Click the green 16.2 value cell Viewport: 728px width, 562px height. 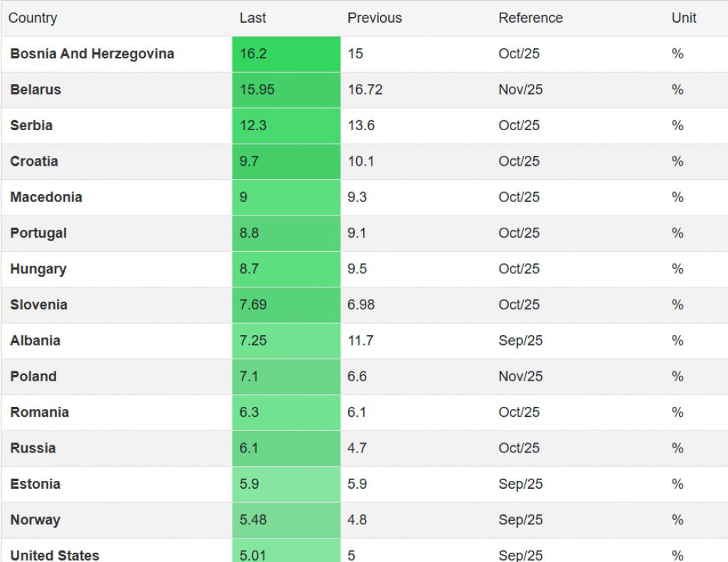(287, 54)
